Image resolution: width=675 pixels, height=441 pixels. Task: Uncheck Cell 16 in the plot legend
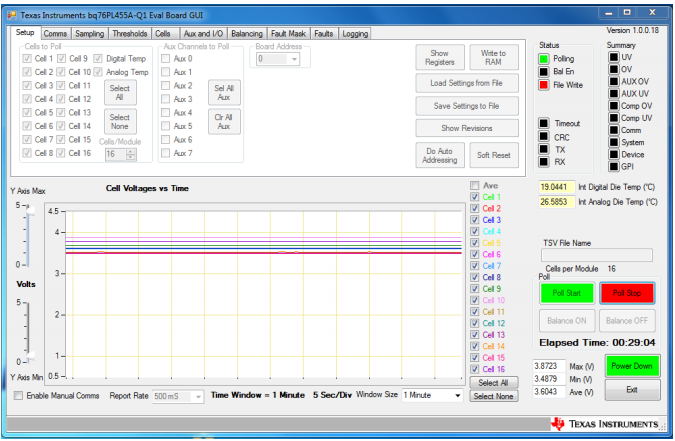tap(474, 369)
